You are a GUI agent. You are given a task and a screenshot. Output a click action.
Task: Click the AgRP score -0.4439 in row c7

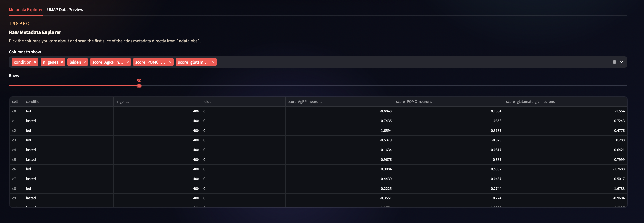click(x=340, y=179)
